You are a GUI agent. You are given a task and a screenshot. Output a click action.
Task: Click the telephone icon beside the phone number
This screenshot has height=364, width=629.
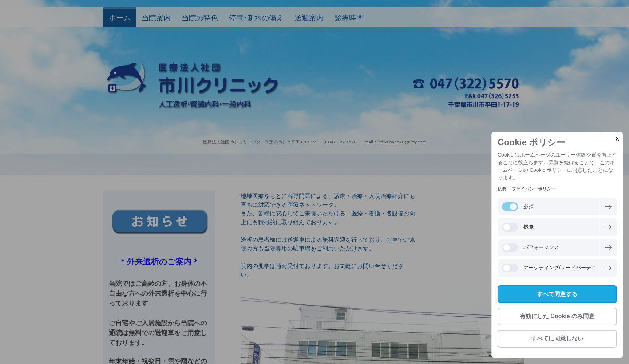[418, 84]
